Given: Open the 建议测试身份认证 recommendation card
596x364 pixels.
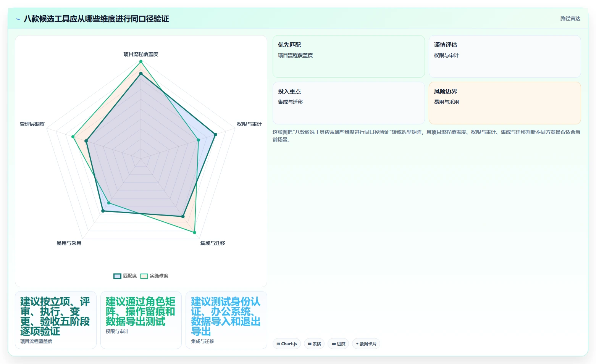Looking at the screenshot, I should coord(226,320).
